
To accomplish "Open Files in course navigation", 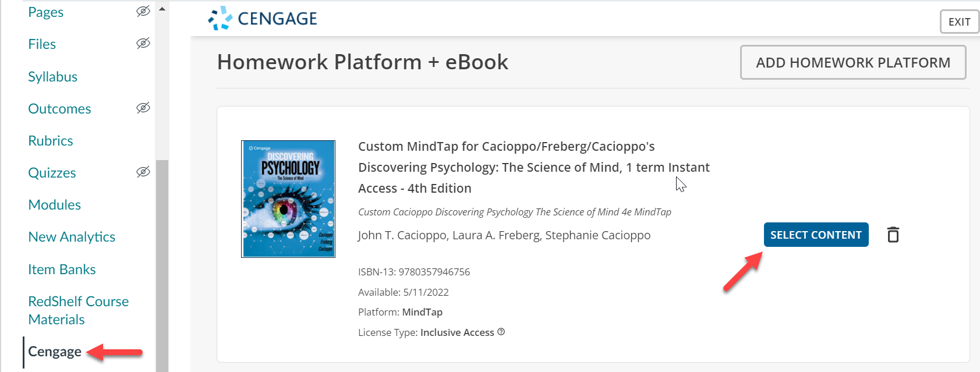I will pos(42,44).
